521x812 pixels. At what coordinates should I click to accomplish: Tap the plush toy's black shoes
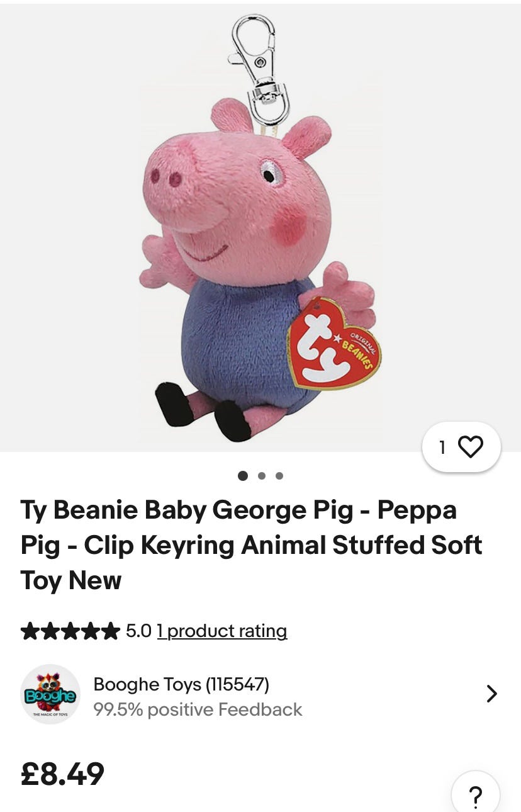[174, 403]
